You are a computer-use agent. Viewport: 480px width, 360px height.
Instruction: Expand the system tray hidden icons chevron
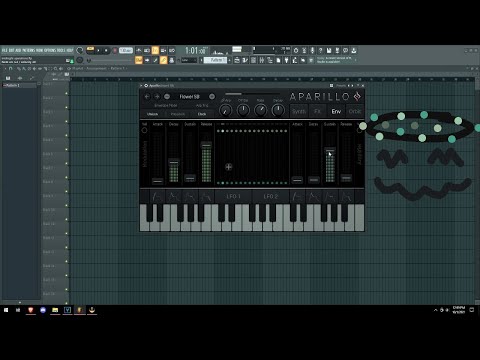(435, 310)
